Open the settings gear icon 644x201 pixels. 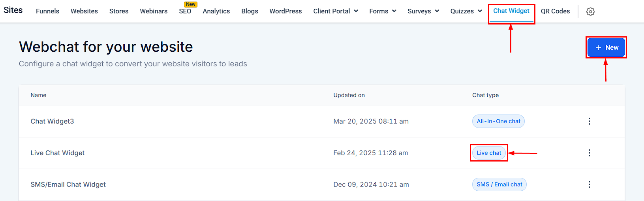click(x=590, y=11)
